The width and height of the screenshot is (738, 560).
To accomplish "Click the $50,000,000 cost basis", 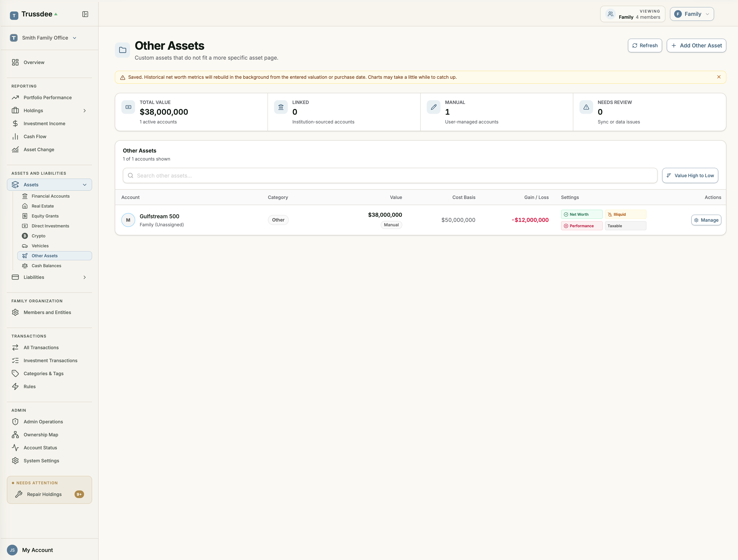I will [x=458, y=220].
